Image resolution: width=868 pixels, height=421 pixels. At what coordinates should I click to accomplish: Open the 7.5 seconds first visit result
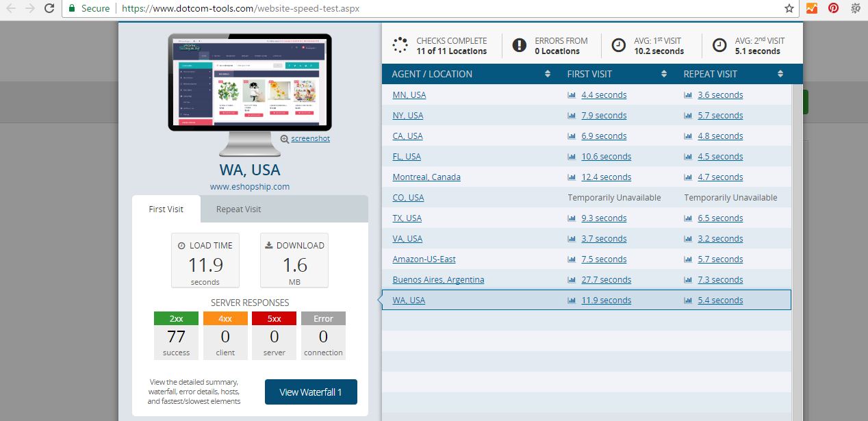[x=604, y=259]
